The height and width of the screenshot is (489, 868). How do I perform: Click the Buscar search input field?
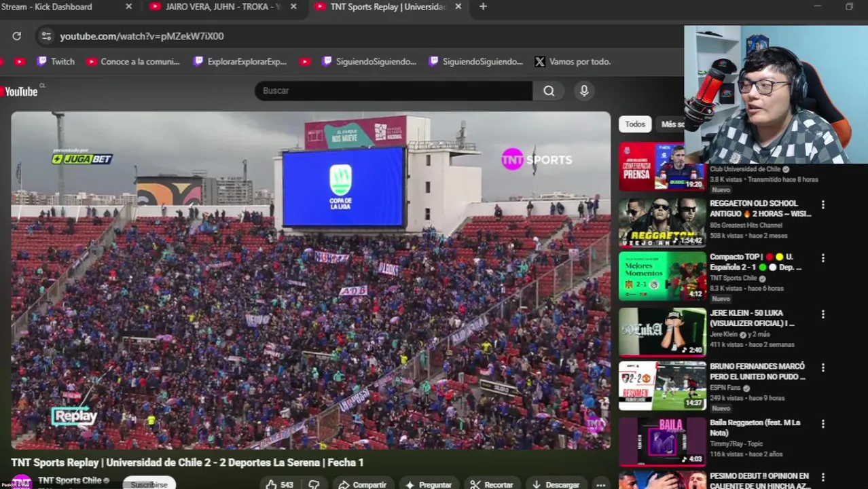point(394,90)
